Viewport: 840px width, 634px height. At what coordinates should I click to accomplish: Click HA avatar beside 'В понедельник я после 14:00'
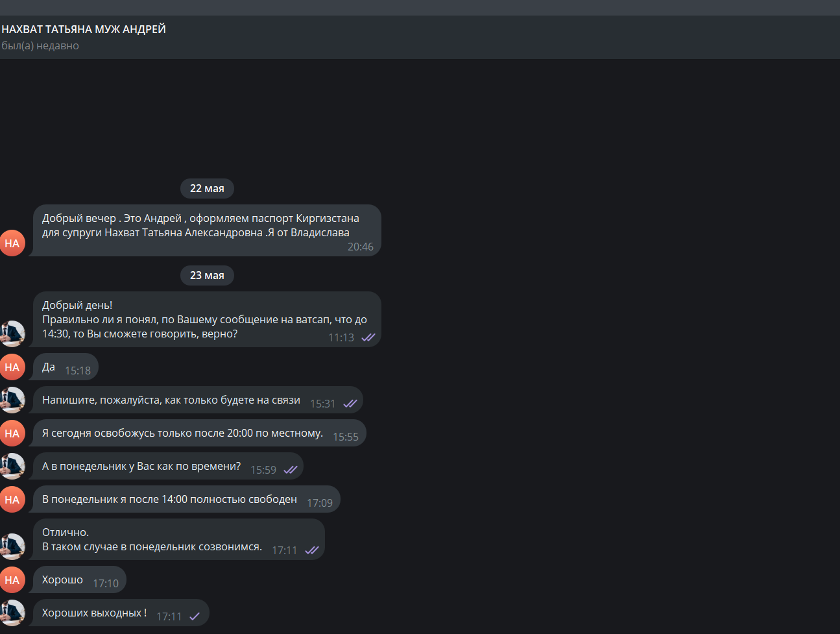(x=12, y=500)
